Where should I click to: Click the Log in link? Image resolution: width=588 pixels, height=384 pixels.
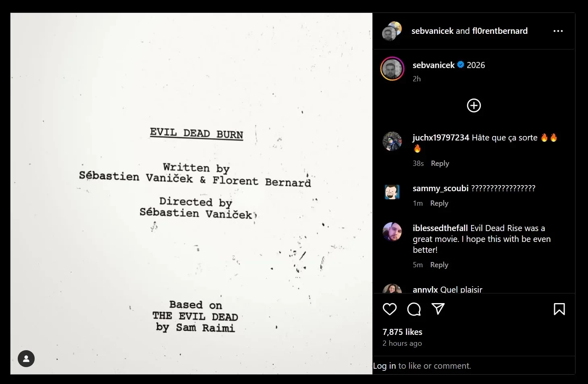pyautogui.click(x=384, y=366)
